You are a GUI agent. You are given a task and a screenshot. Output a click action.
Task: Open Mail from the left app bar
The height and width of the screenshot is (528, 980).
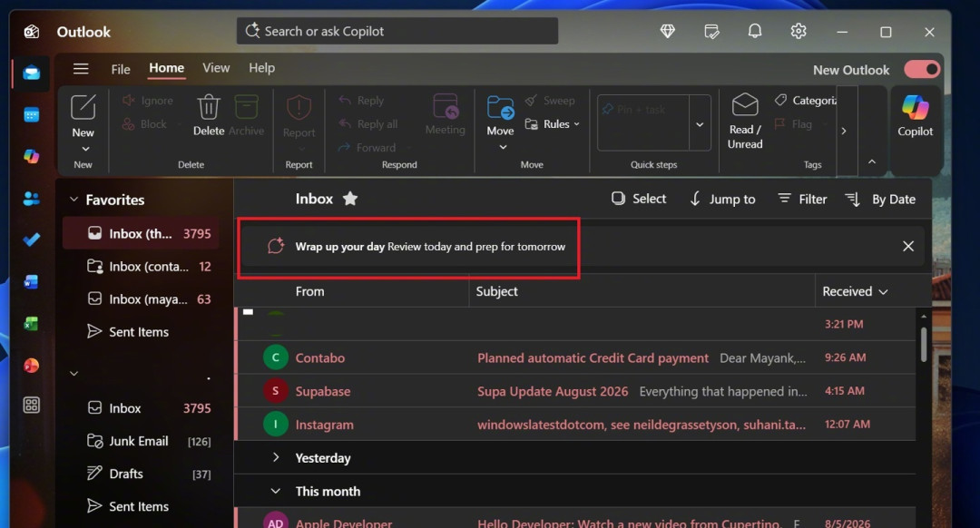31,73
